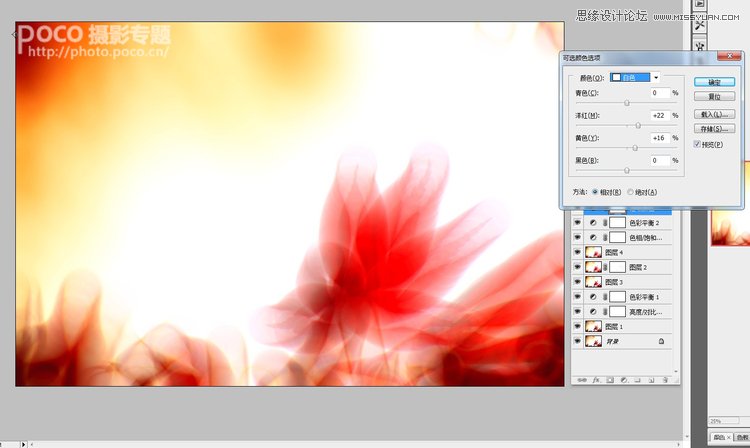The height and width of the screenshot is (448, 750).
Task: Select the 相对 (Relative) method radio button
Action: pos(596,192)
